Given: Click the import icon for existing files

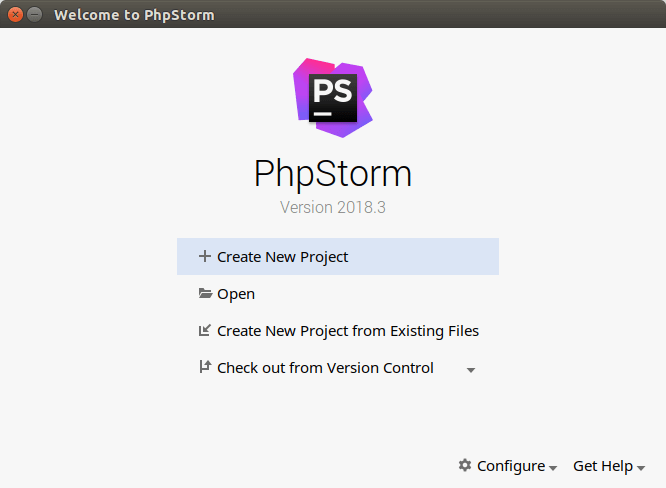Looking at the screenshot, I should tap(205, 331).
